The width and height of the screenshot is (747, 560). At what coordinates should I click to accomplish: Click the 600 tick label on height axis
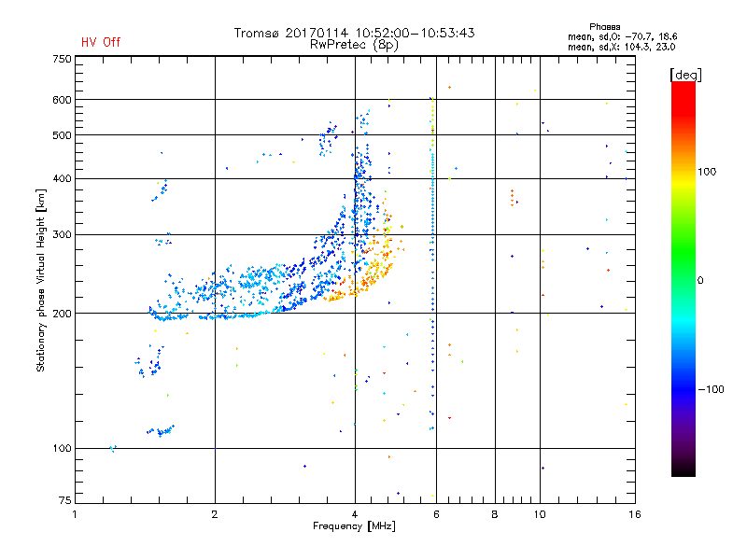[62, 100]
